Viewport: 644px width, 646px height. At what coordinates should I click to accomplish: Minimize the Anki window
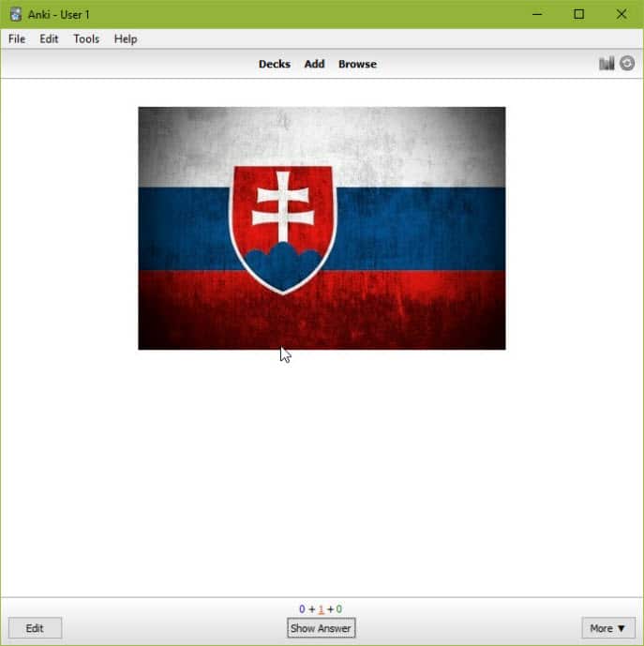(x=537, y=14)
